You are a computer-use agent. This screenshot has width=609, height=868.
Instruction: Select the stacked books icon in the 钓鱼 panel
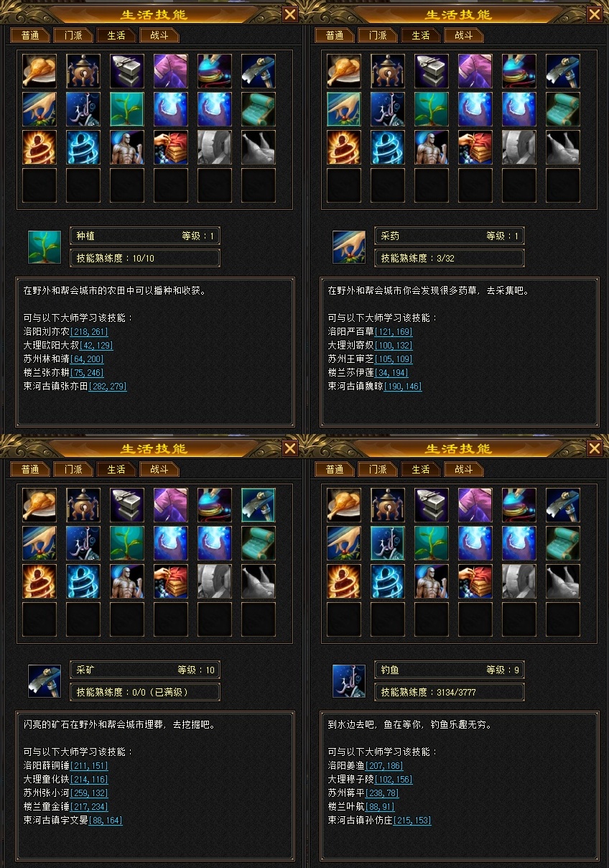coord(475,581)
